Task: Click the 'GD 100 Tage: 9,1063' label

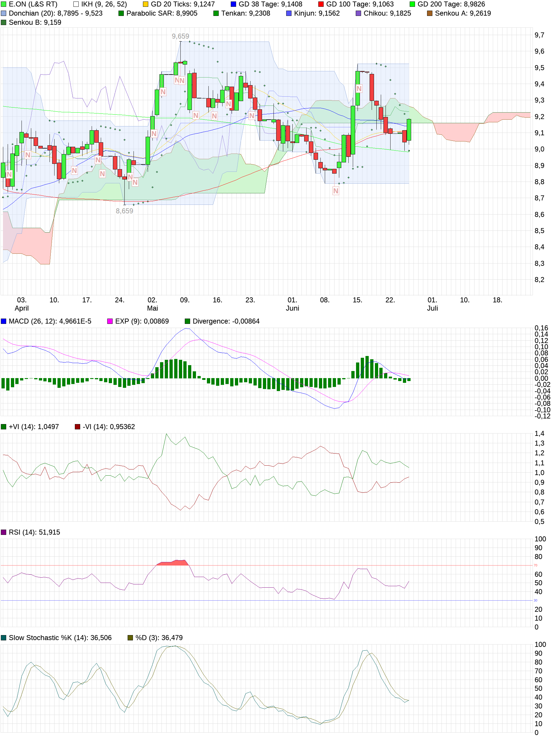Action: (x=360, y=4)
